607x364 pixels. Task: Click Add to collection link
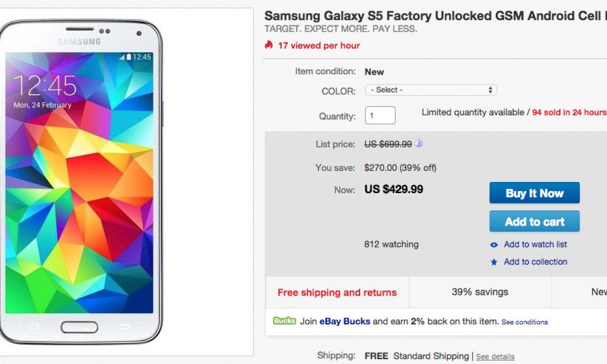(535, 261)
